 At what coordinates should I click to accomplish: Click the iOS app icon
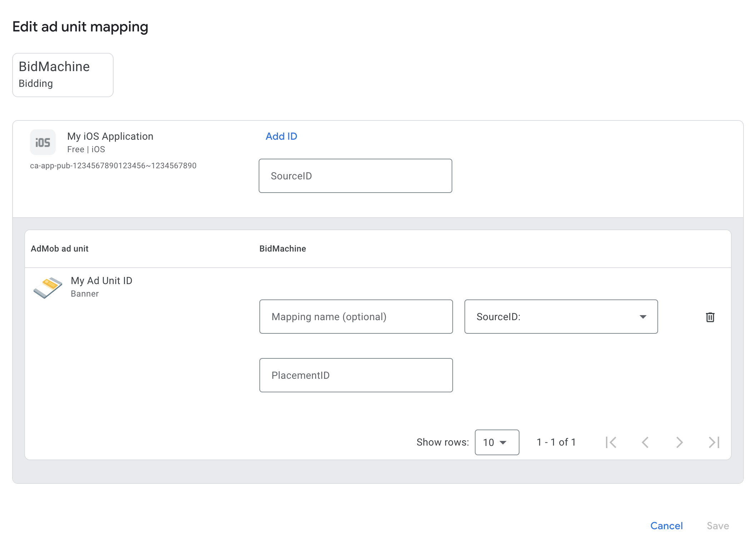[x=43, y=142]
